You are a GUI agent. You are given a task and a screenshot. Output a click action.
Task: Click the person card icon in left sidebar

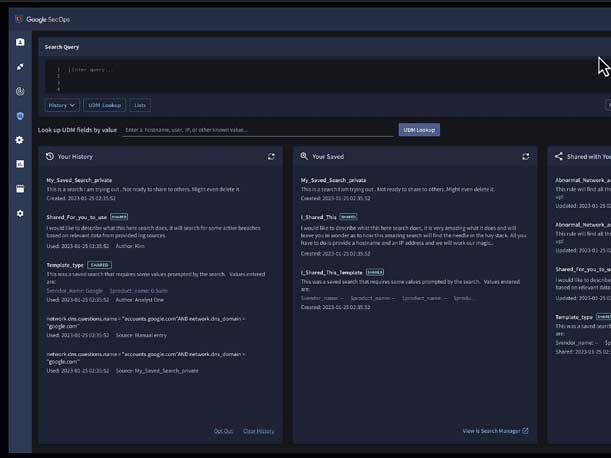coord(20,42)
